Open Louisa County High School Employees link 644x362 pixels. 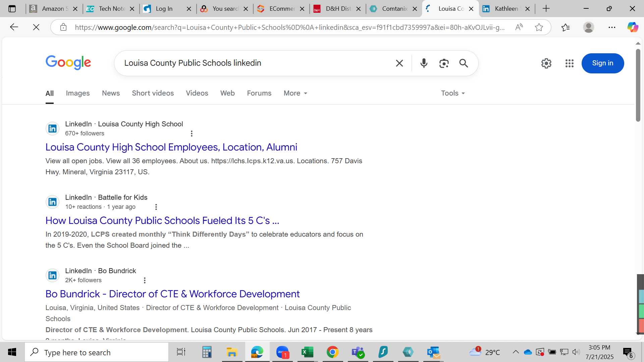click(x=171, y=147)
